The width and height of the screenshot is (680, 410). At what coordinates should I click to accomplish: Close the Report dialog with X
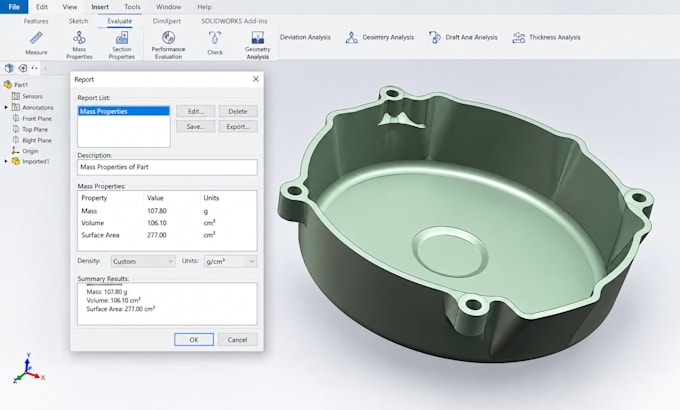pos(256,79)
